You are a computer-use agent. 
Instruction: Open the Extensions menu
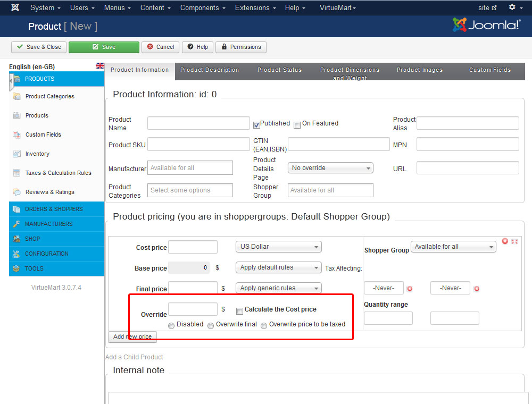tap(255, 7)
